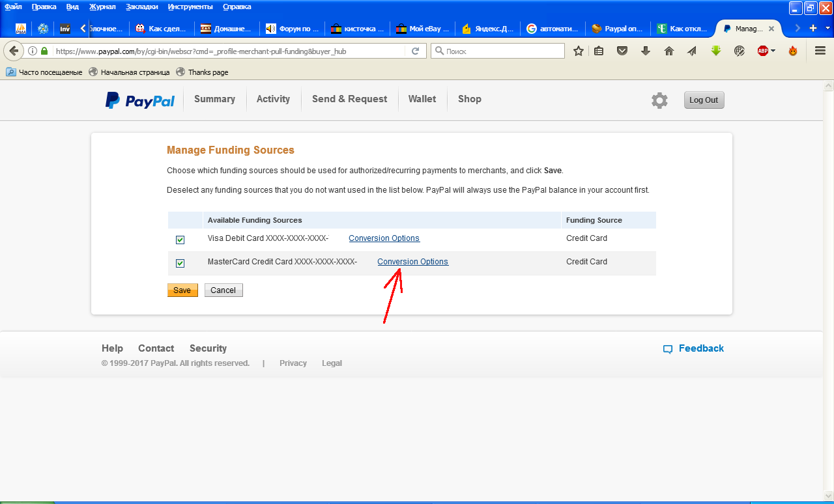
Task: Click the green padlock security icon
Action: [44, 51]
